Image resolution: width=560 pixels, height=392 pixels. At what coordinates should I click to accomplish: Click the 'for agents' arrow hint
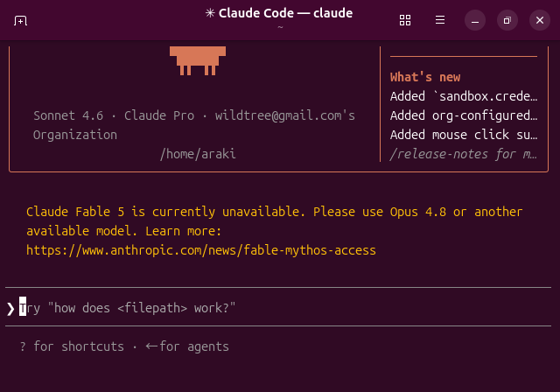[x=187, y=346]
